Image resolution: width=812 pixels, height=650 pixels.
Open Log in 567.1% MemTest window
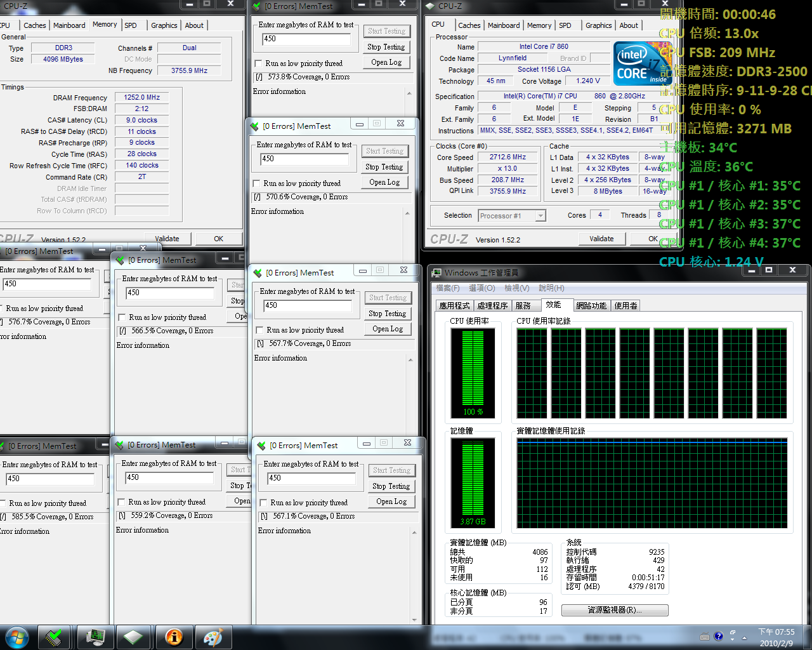tap(391, 501)
